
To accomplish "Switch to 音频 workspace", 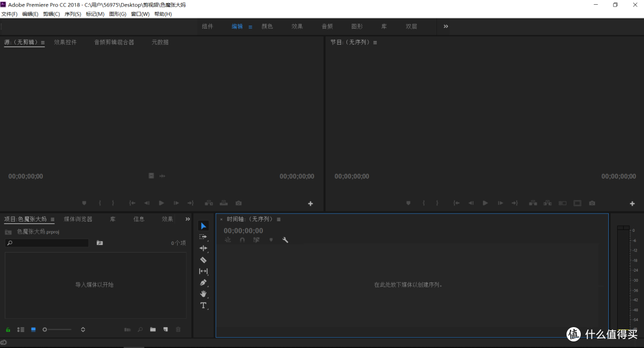I will (x=327, y=26).
